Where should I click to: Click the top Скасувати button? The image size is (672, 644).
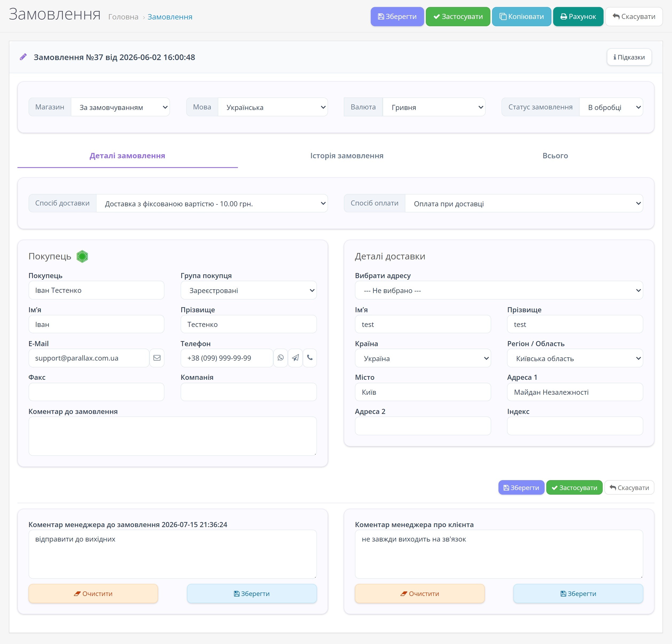634,17
